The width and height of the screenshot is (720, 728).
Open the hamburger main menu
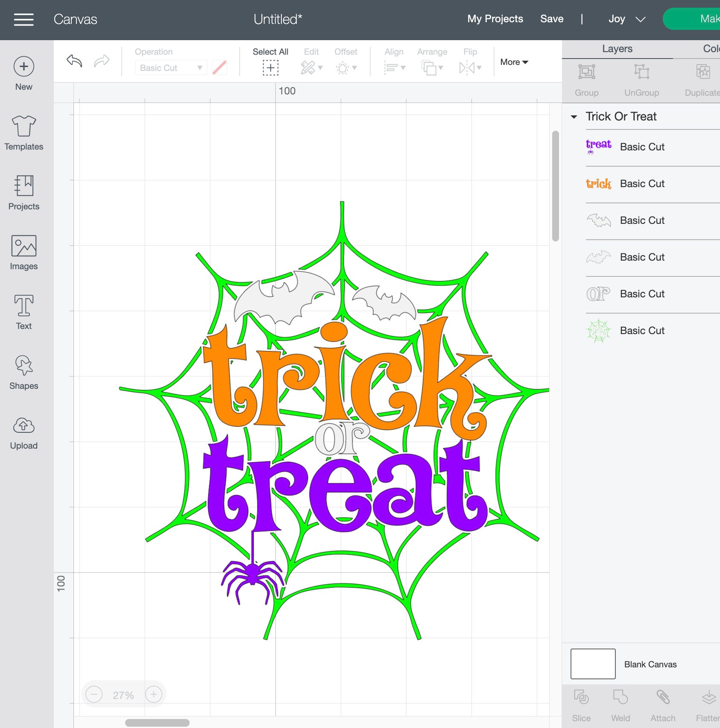pyautogui.click(x=23, y=19)
